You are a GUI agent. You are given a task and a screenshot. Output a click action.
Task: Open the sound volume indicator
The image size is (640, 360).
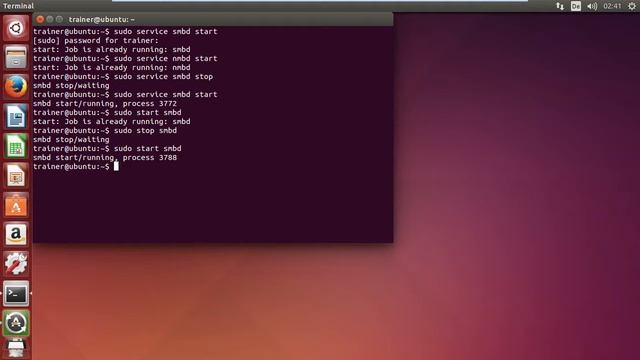coord(592,6)
